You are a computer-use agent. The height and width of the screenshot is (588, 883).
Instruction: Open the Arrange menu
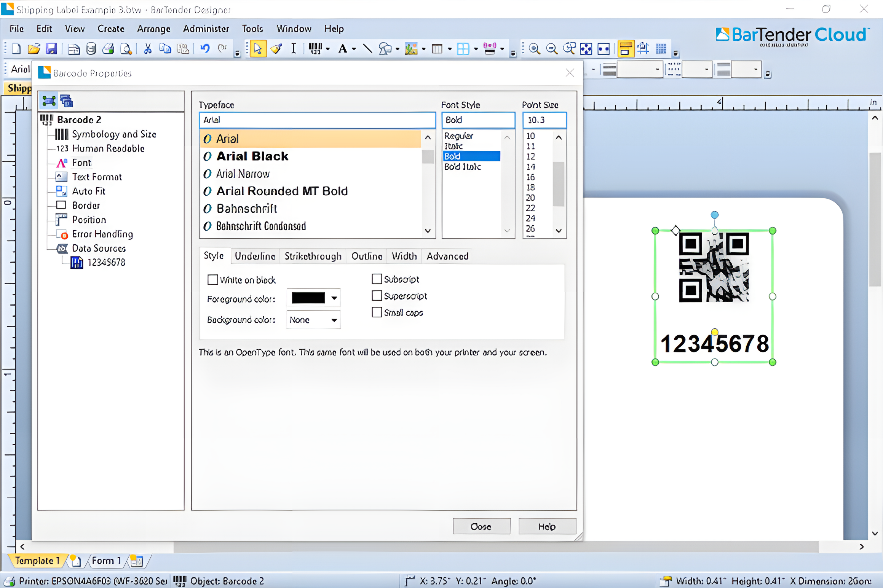[153, 29]
